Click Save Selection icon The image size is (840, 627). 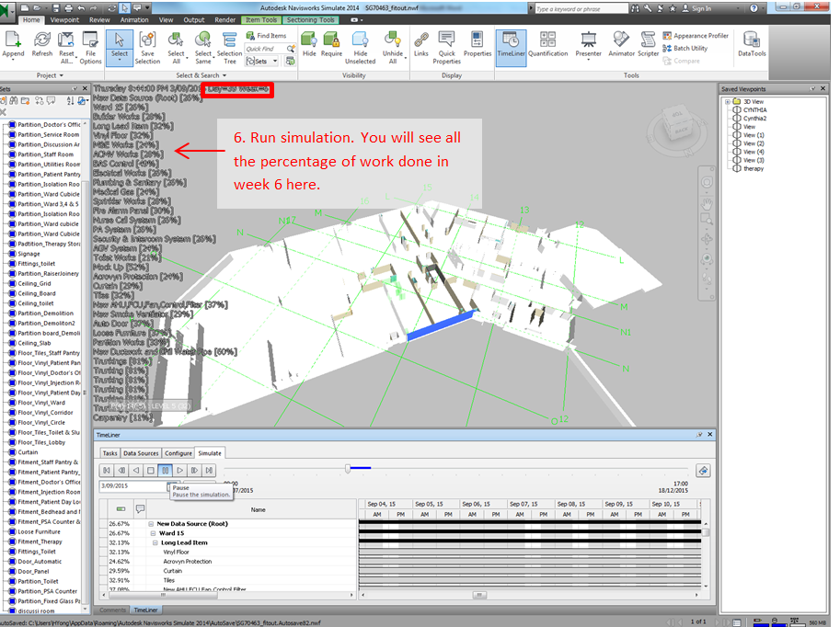(147, 47)
